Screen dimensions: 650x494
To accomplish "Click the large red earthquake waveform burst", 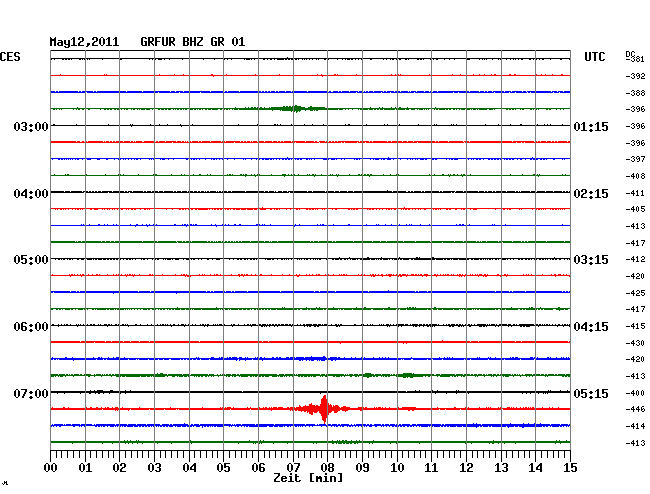I will tap(323, 409).
